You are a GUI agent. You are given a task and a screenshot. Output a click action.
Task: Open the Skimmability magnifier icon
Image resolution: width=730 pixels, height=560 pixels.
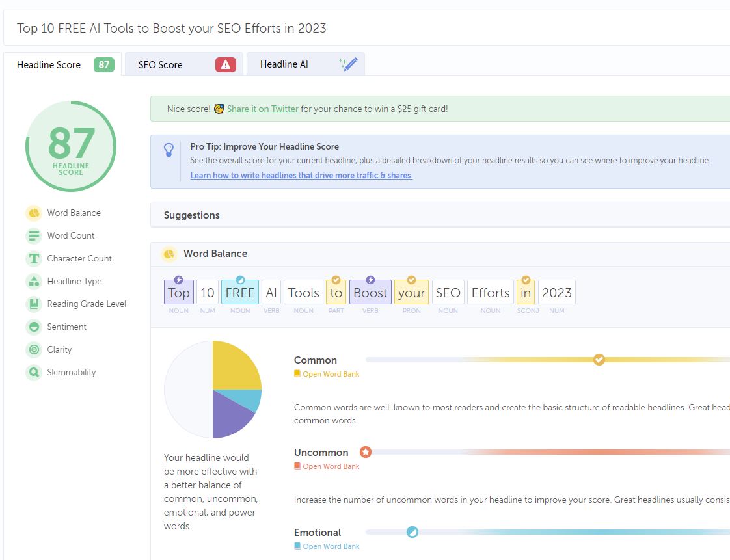(x=34, y=372)
